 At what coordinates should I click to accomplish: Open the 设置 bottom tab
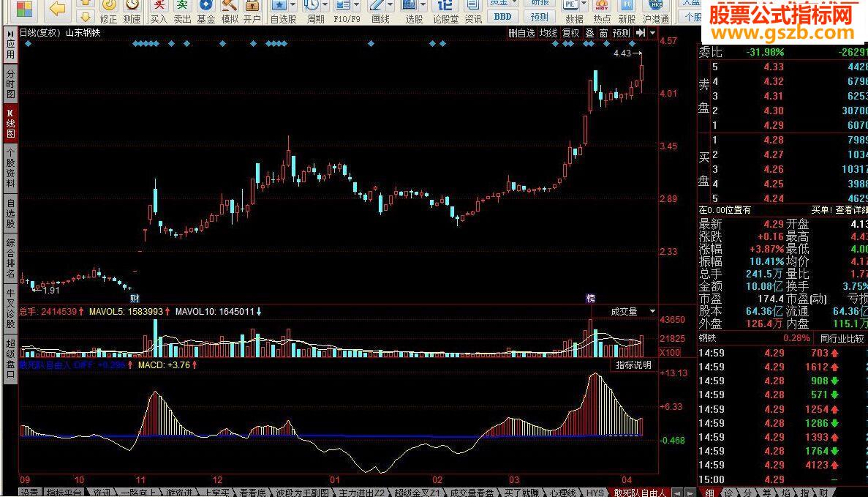(30, 492)
